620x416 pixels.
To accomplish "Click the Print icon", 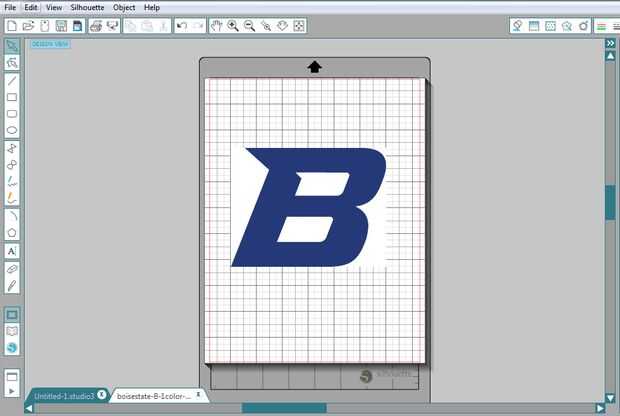I will click(96, 26).
